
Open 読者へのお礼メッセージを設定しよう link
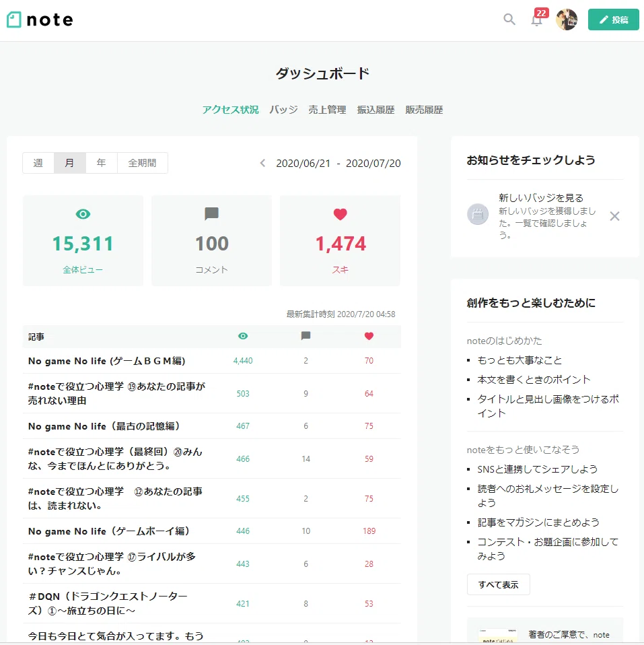click(548, 496)
